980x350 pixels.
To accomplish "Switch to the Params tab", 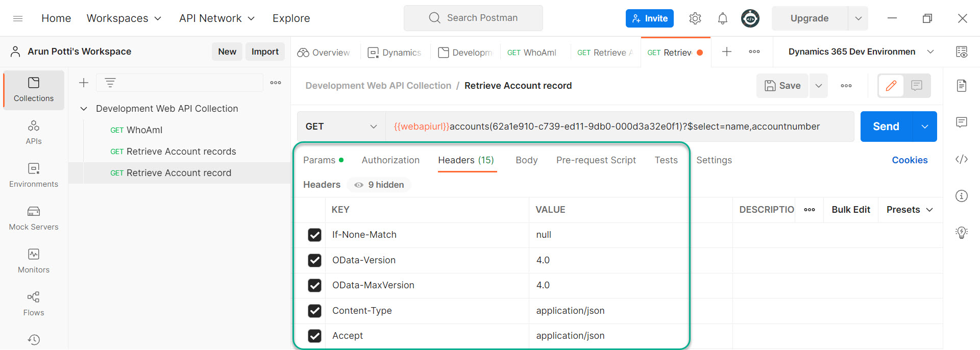I will point(323,160).
